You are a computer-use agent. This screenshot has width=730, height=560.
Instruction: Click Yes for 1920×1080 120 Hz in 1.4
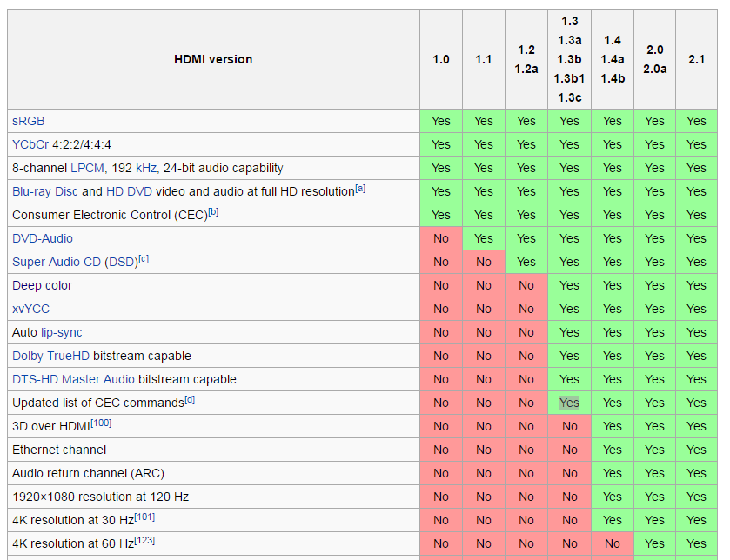coord(613,497)
